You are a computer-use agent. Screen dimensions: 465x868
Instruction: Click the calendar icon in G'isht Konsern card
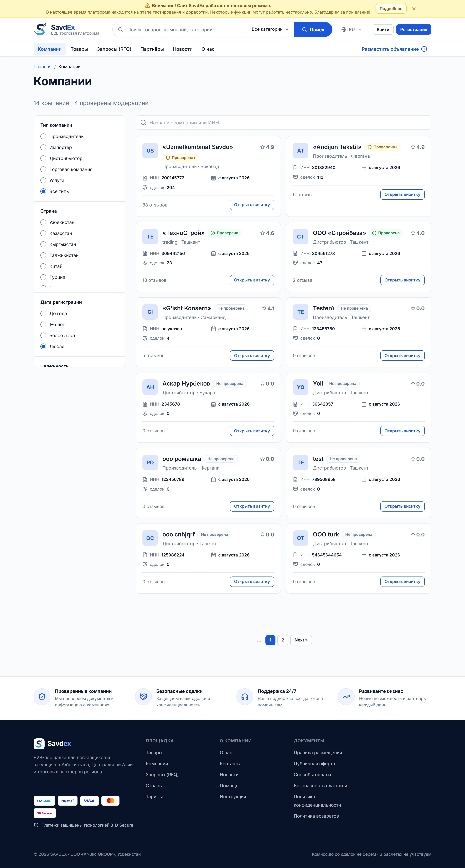(213, 329)
